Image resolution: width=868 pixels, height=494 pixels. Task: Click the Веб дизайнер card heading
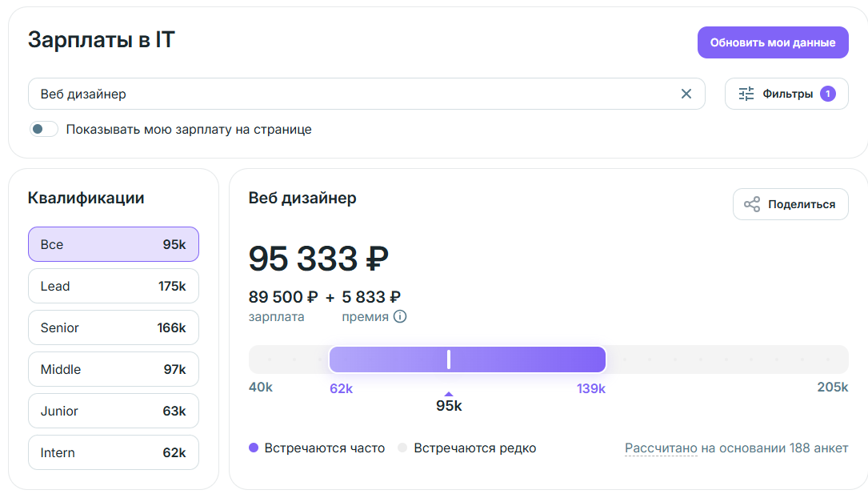click(302, 198)
